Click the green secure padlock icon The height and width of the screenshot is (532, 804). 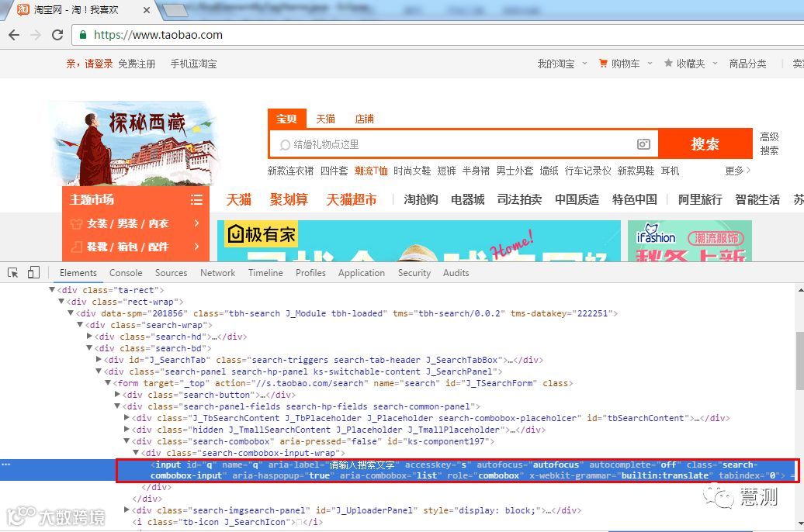[82, 35]
